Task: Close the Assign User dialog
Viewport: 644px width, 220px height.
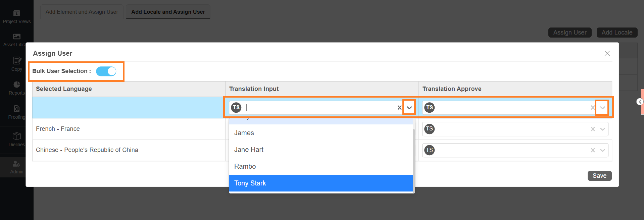Action: [607, 54]
